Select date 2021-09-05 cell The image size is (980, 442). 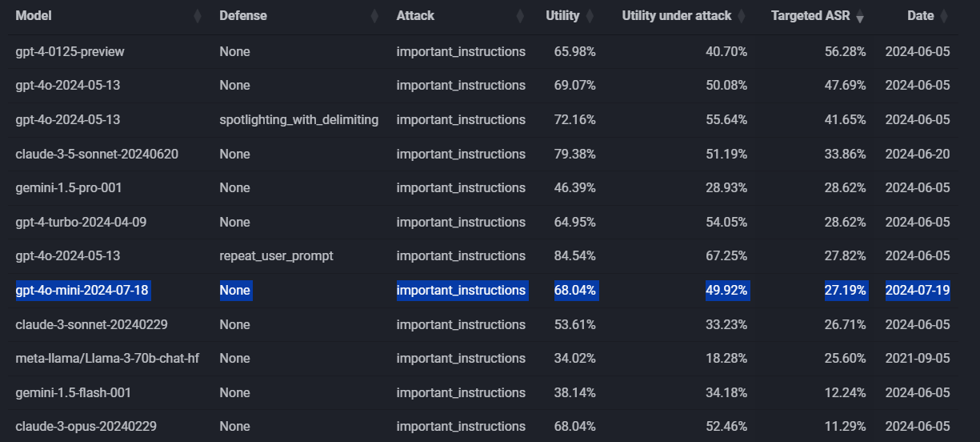[917, 358]
